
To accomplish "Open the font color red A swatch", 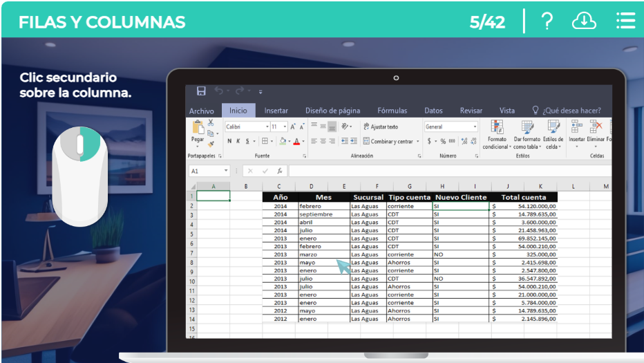I will (296, 142).
